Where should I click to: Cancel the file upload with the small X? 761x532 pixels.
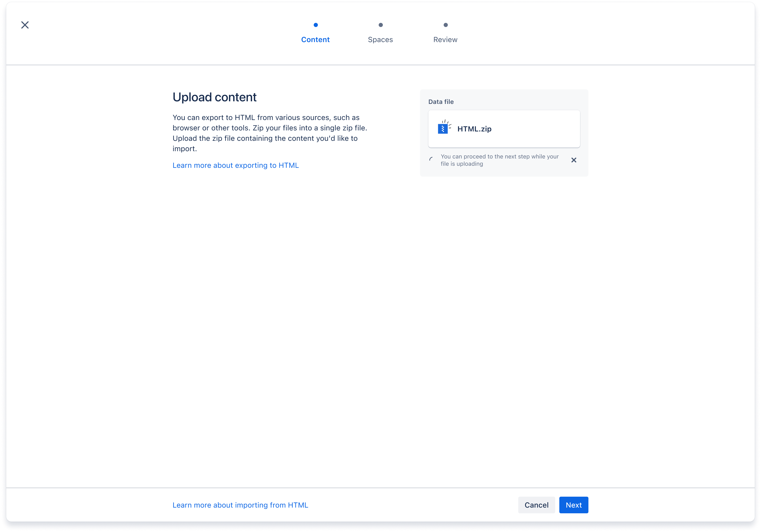(x=574, y=160)
